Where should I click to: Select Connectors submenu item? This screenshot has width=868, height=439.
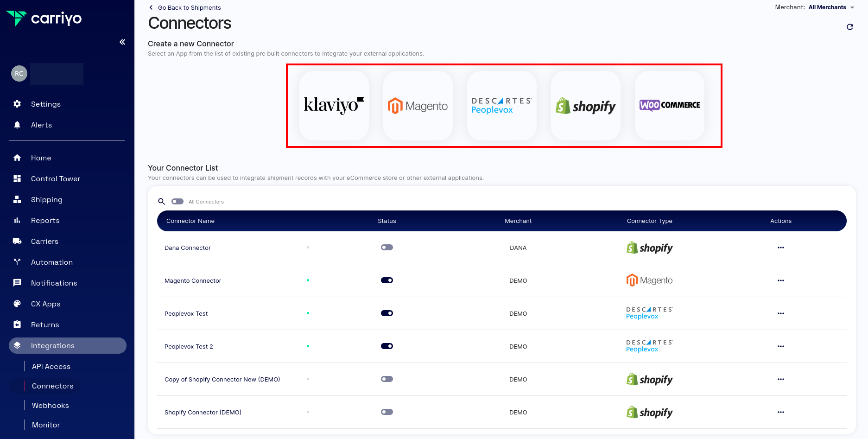[x=52, y=386]
